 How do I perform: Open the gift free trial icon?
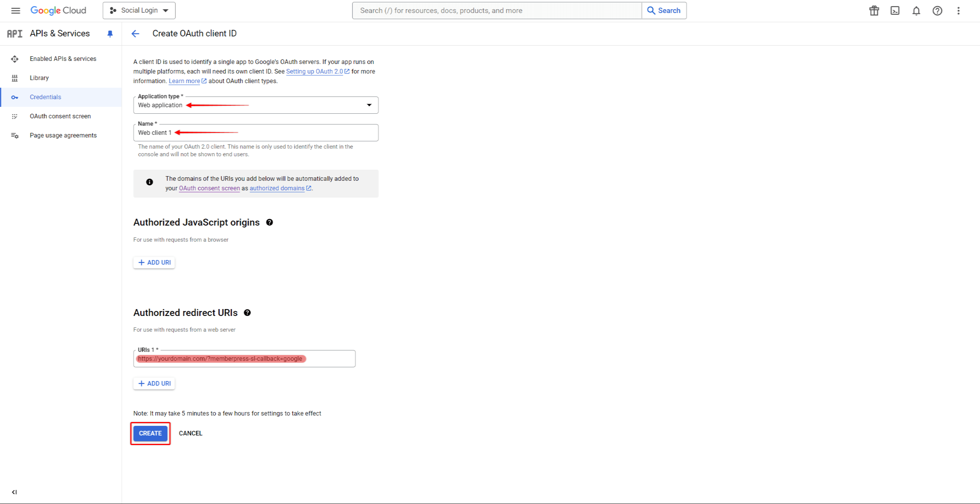pos(874,11)
